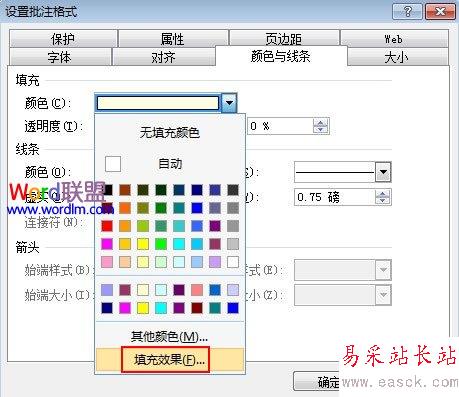
Task: Pick the bright green swatch in fourth row
Action: pyautogui.click(x=161, y=244)
